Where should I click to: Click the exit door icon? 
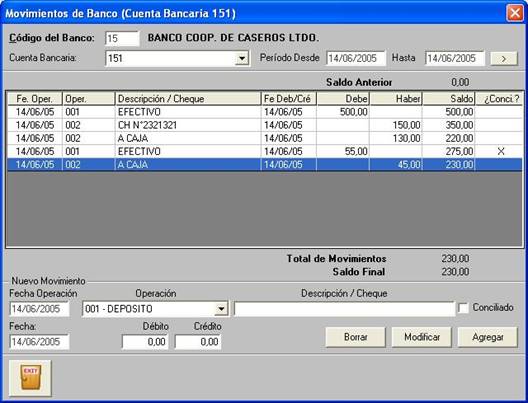pyautogui.click(x=30, y=378)
